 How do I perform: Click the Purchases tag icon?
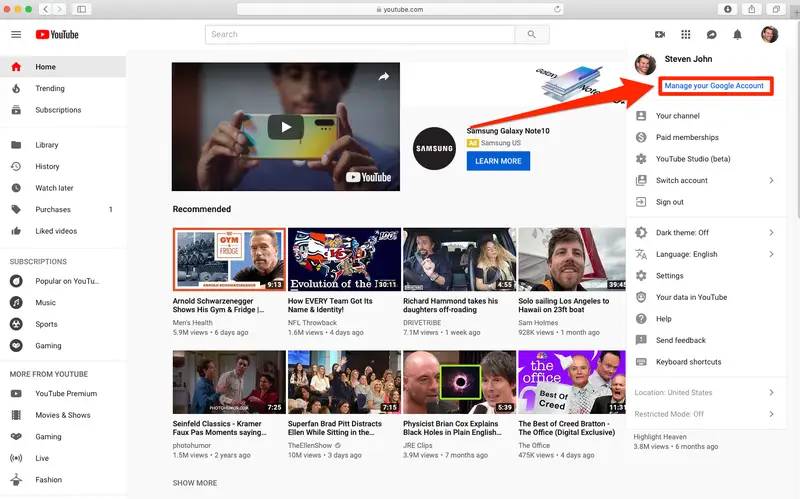click(16, 209)
